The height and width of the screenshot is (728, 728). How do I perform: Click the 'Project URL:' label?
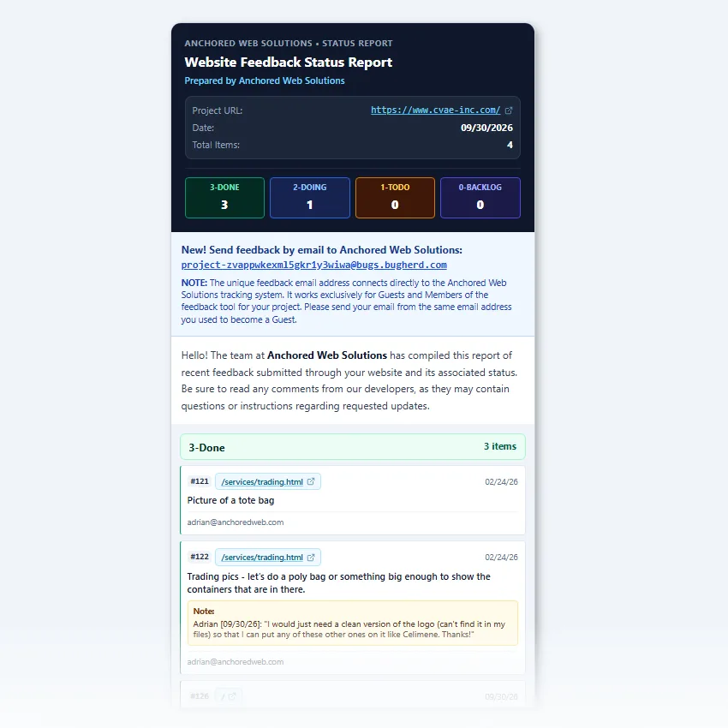click(218, 110)
